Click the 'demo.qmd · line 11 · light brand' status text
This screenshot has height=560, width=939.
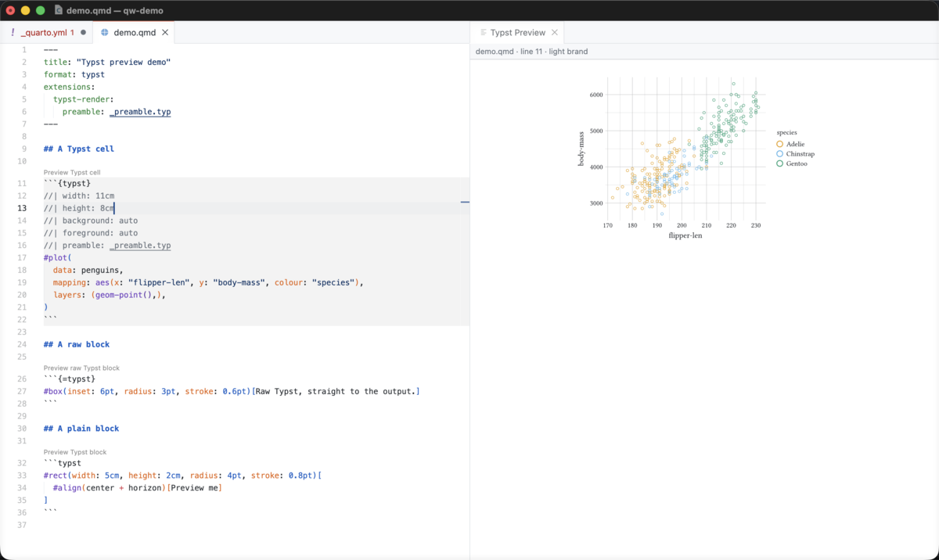[531, 52]
